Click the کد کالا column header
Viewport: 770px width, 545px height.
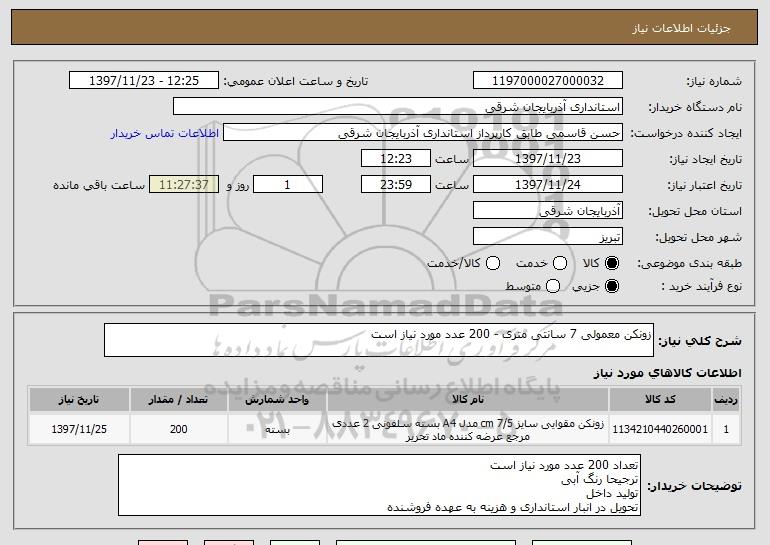tap(660, 400)
